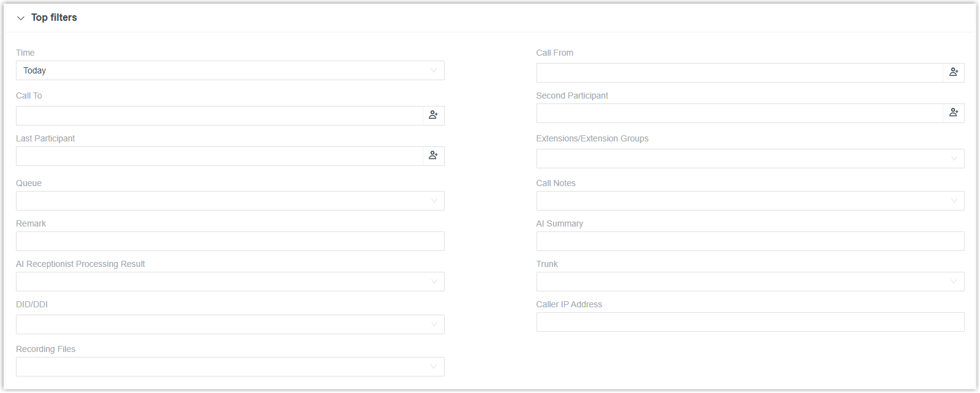The height and width of the screenshot is (393, 980).
Task: Click the Extensions/Extension Groups label
Action: [x=592, y=138]
